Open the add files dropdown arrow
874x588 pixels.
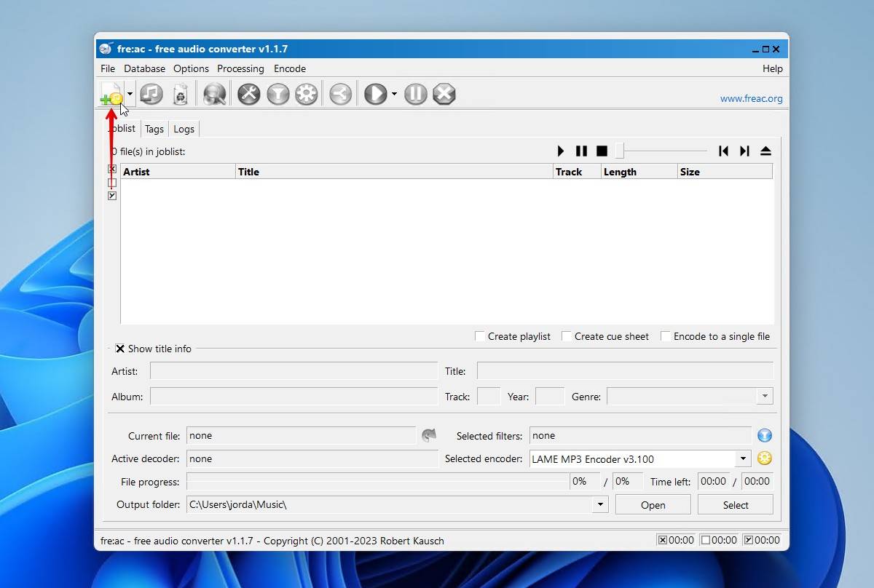coord(128,93)
